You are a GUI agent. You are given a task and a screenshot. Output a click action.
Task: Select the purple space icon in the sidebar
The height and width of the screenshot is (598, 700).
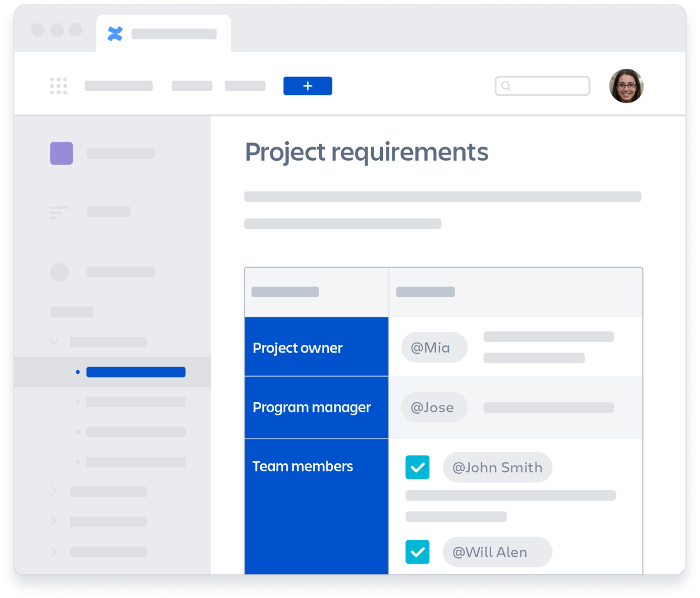[61, 153]
